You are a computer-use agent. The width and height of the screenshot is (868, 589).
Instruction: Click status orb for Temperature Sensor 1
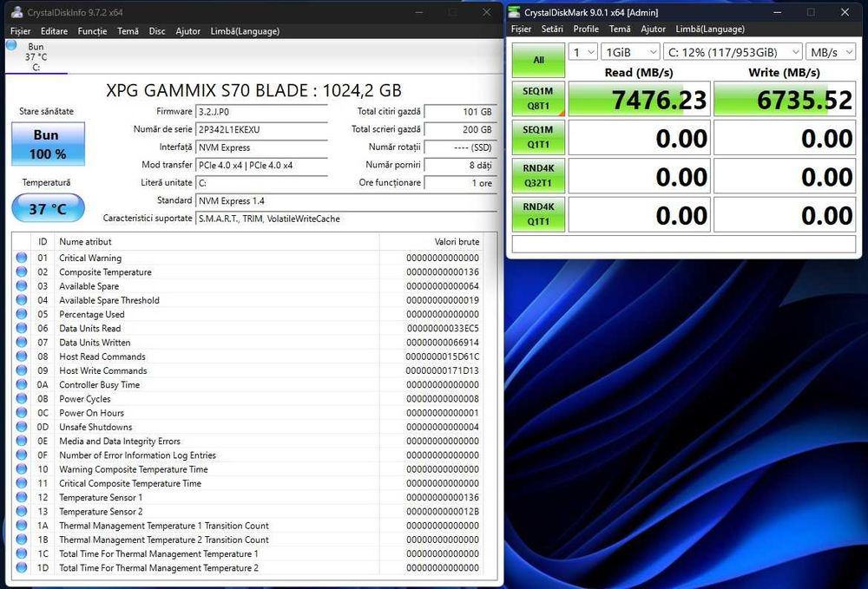point(22,497)
